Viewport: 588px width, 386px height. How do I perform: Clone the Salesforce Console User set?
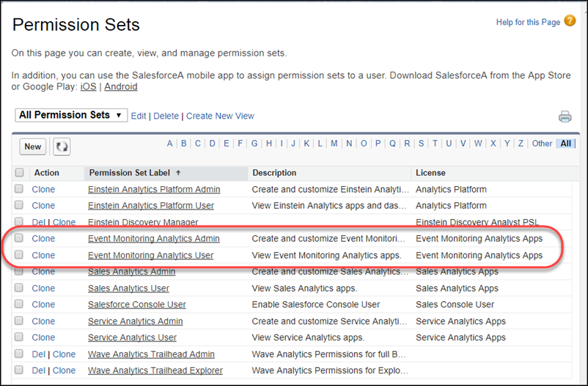click(x=43, y=304)
